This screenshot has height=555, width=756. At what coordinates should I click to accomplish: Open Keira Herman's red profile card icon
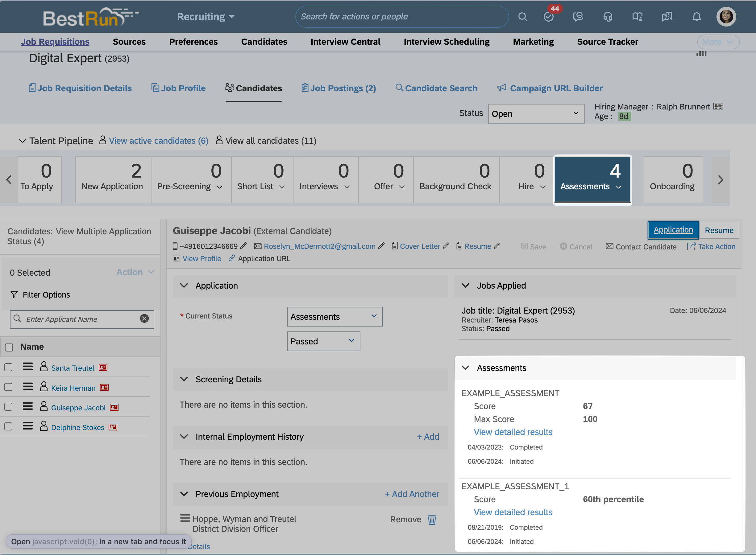click(104, 388)
